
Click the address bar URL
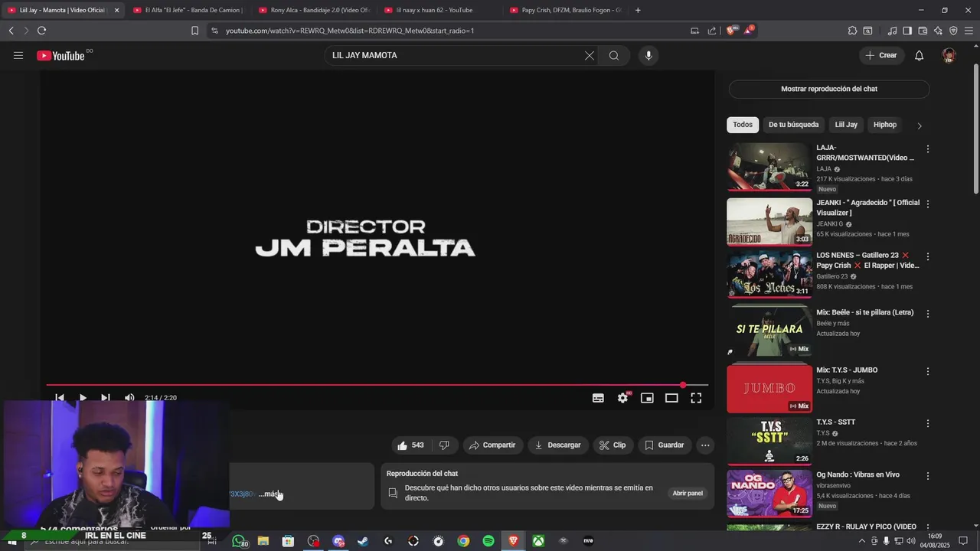tap(350, 31)
